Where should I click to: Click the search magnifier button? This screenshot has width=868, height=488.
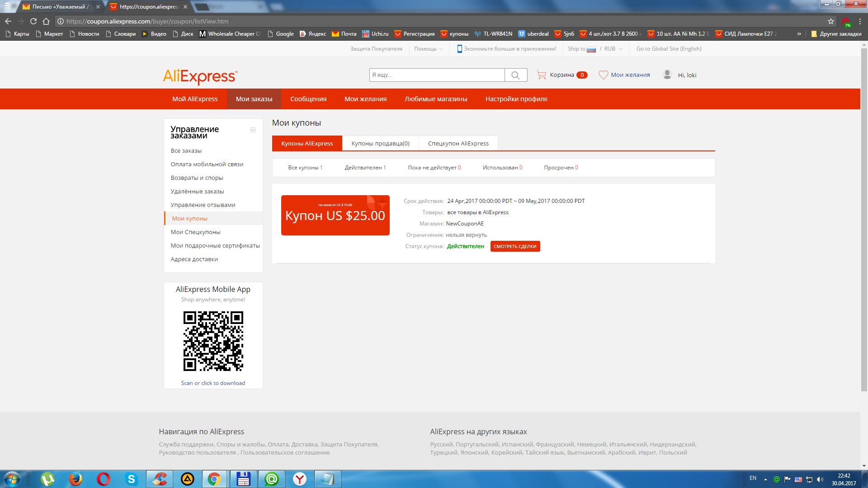pos(516,75)
